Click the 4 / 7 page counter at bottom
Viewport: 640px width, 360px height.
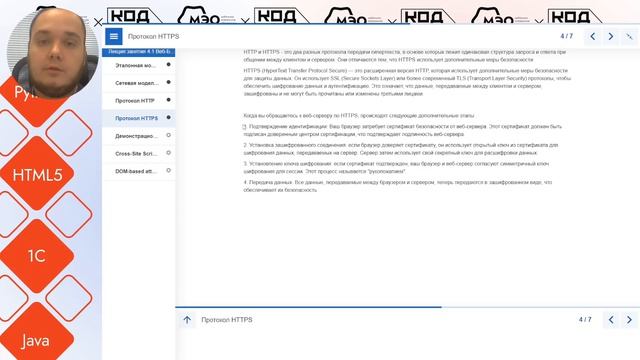pos(585,320)
